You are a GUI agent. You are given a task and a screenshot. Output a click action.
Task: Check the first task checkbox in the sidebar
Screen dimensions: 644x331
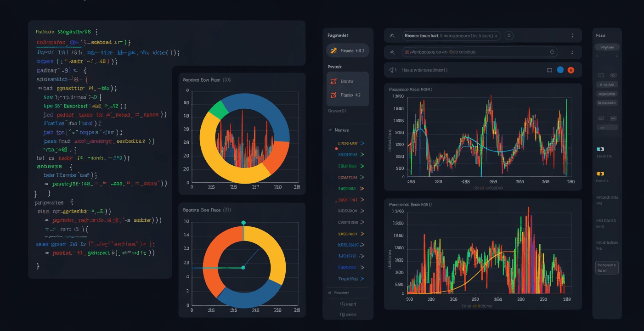coord(333,81)
